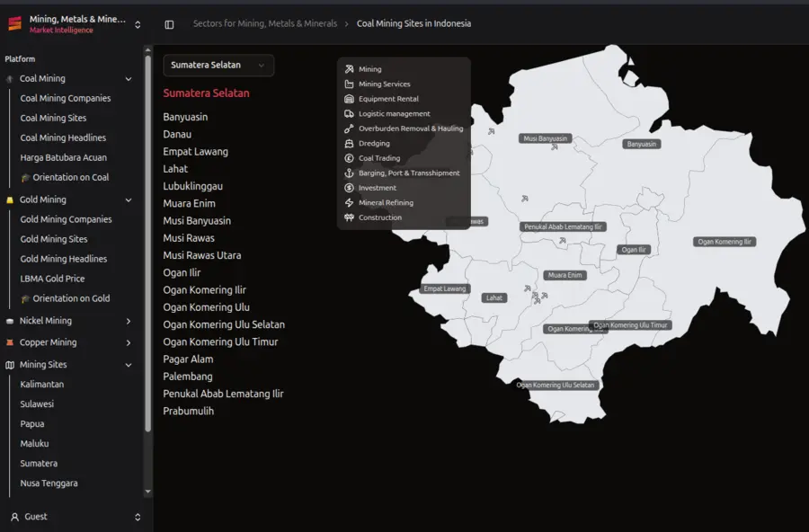The image size is (809, 532).
Task: Open Gold Mining Companies in sidebar
Action: point(66,219)
